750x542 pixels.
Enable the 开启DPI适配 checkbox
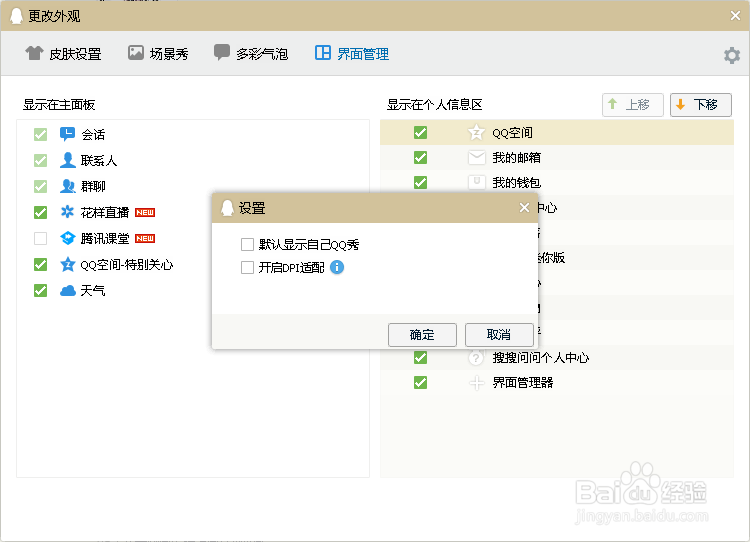(x=247, y=267)
